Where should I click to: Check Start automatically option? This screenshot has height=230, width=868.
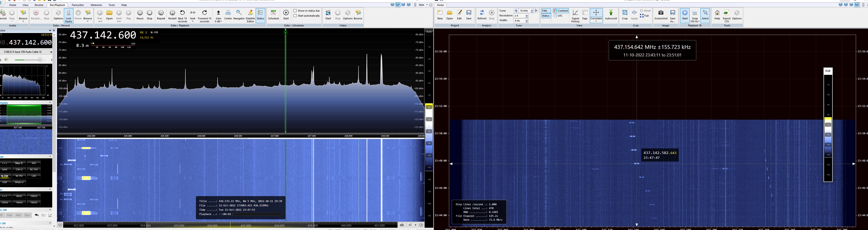point(295,16)
